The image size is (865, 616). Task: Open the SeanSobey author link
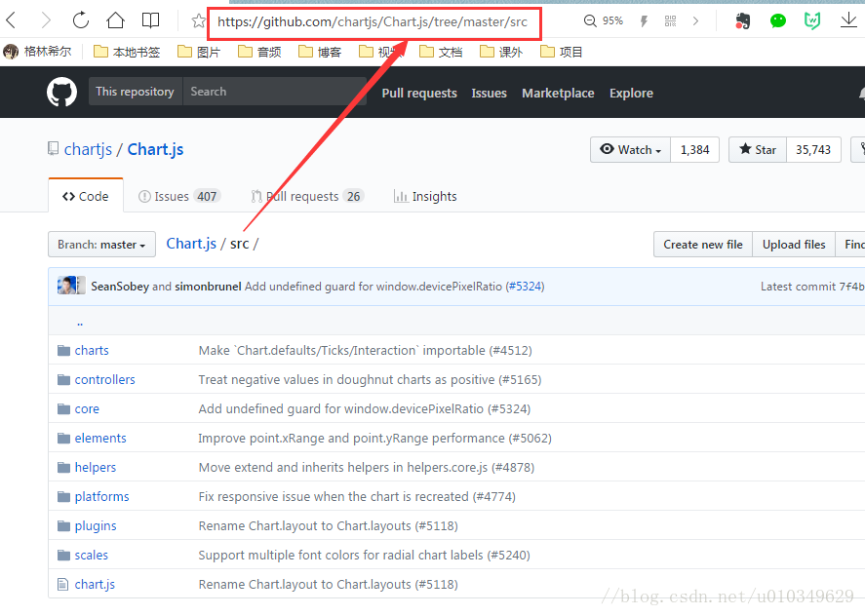(x=120, y=287)
